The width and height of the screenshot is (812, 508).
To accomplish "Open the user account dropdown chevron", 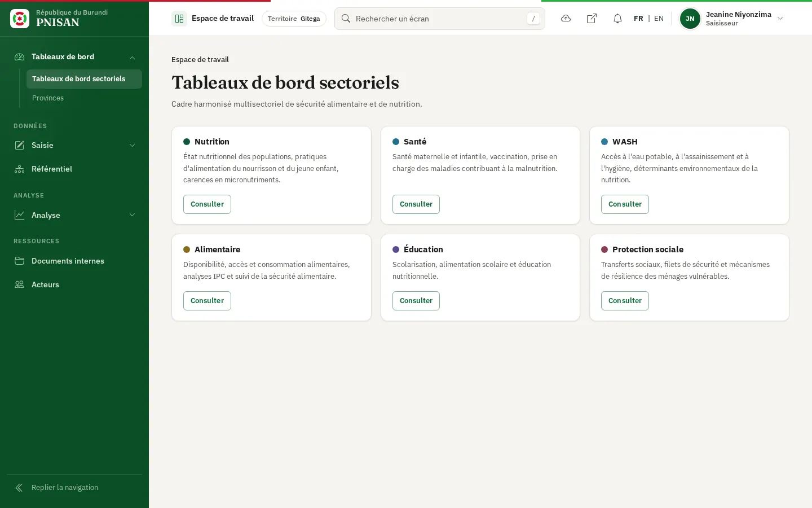I will coord(780,19).
